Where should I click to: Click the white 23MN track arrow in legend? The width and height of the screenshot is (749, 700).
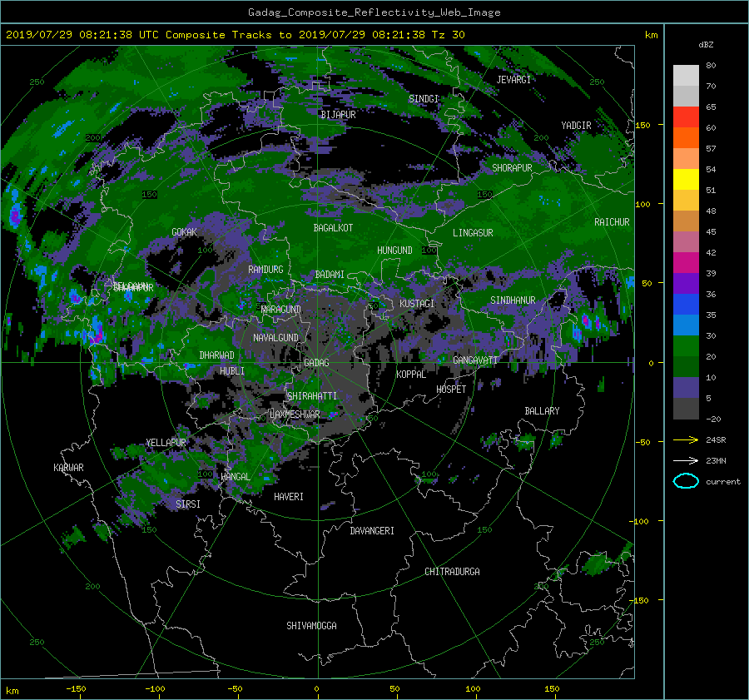(686, 460)
